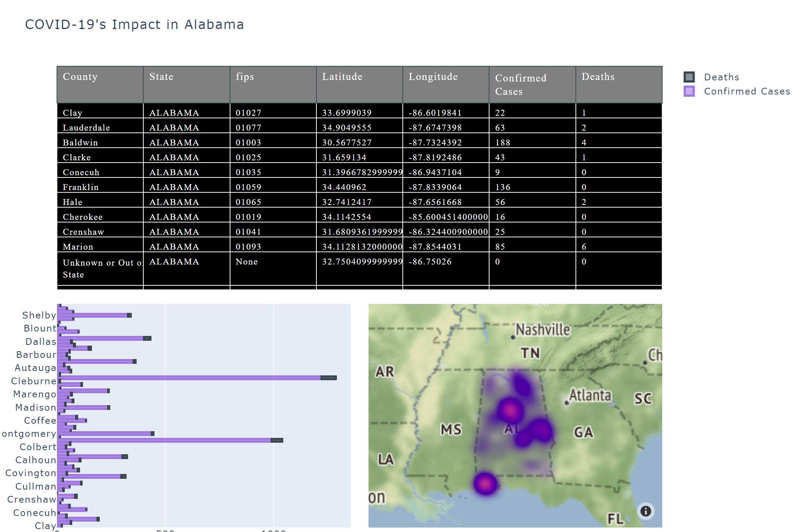This screenshot has width=794, height=532.
Task: Click latitude value 30.5677527
Action: (x=347, y=142)
